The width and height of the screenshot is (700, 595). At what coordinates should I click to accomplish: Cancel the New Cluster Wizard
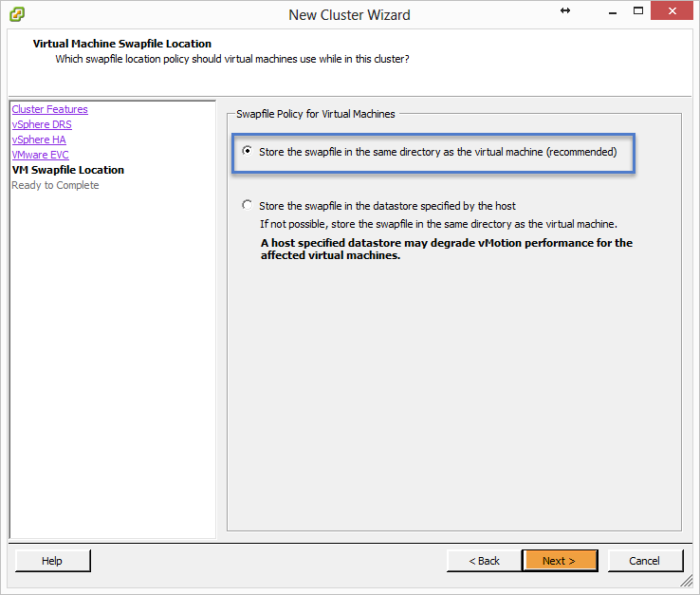coord(645,561)
